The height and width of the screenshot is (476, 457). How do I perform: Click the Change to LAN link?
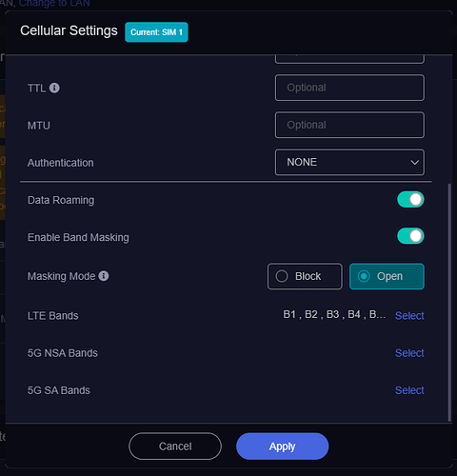click(x=54, y=3)
